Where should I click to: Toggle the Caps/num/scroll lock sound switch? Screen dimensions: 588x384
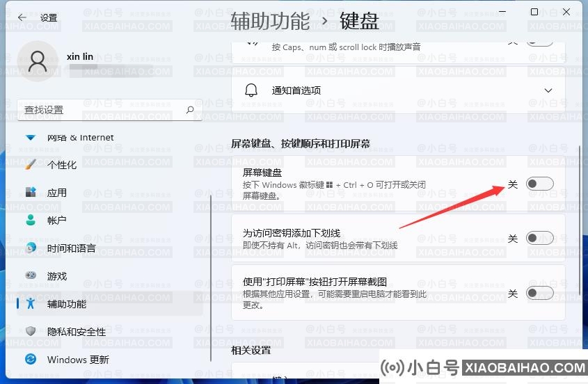coord(539,42)
